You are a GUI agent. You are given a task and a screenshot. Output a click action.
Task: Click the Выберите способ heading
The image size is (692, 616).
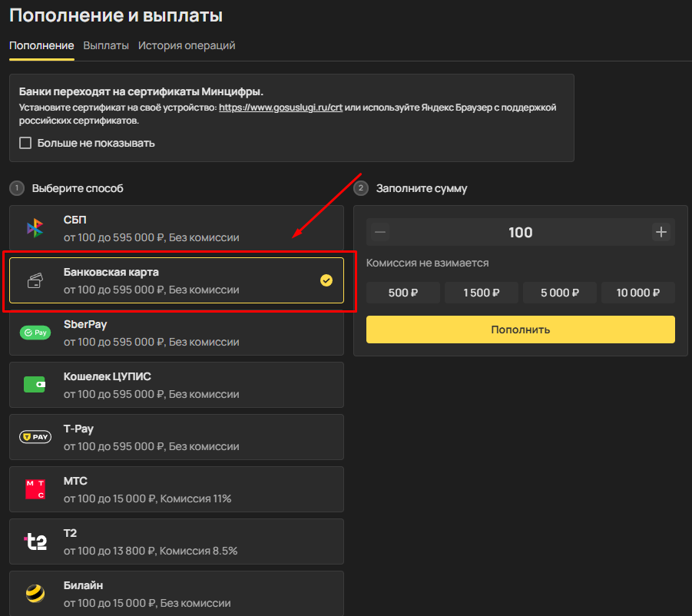point(78,188)
